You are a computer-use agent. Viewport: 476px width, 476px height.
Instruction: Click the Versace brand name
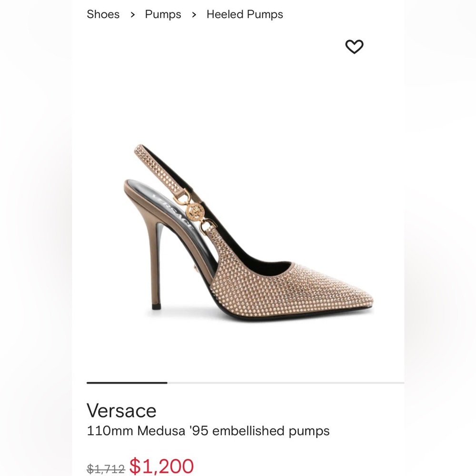click(x=121, y=410)
